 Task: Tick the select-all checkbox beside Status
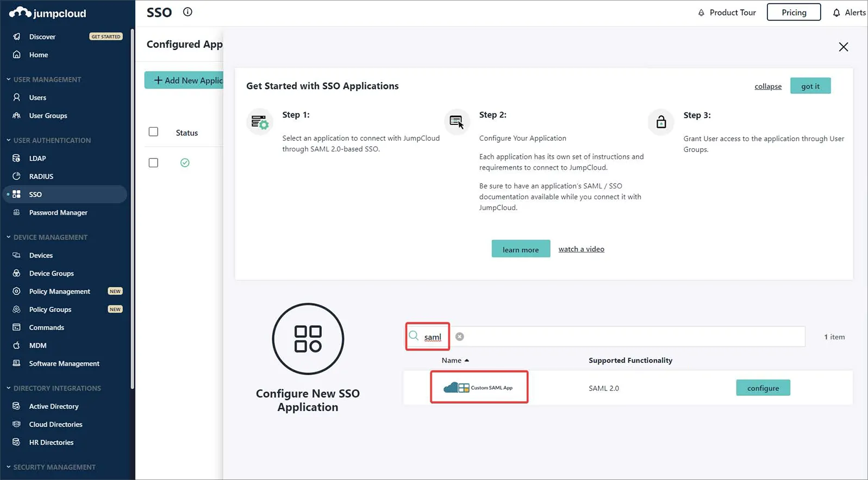153,132
